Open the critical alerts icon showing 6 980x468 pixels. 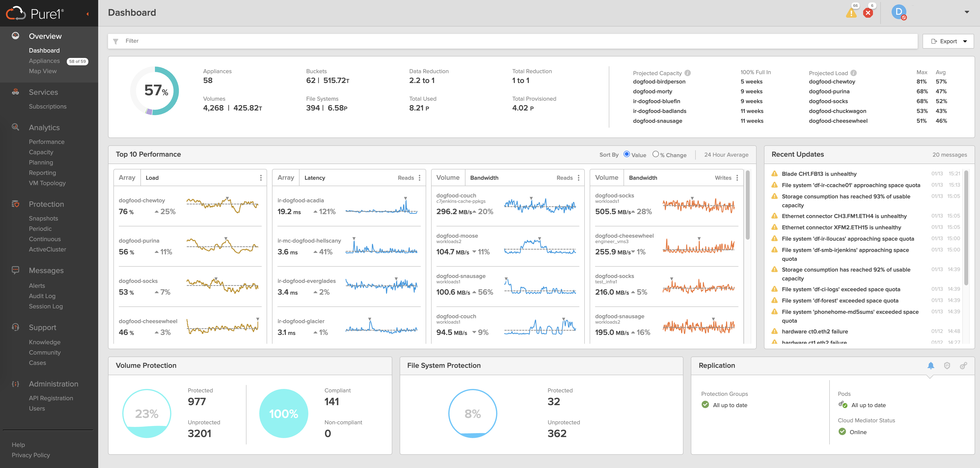coord(868,13)
